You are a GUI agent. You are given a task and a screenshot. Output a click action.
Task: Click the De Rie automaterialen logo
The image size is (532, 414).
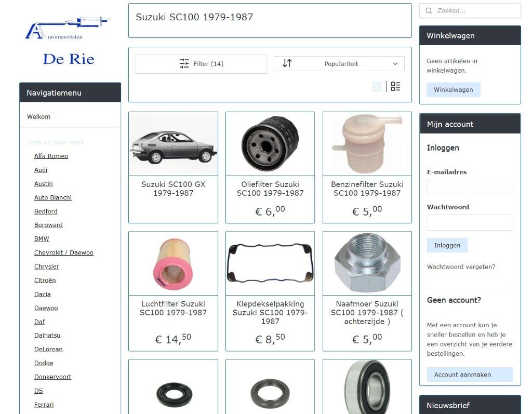pyautogui.click(x=68, y=40)
